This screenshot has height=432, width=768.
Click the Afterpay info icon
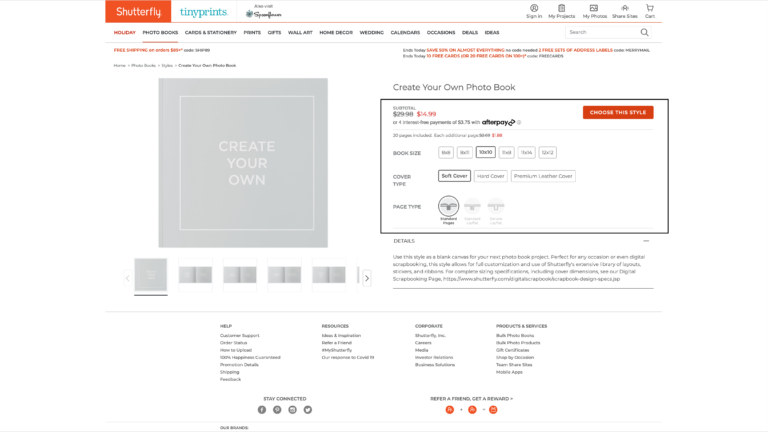[x=519, y=123]
